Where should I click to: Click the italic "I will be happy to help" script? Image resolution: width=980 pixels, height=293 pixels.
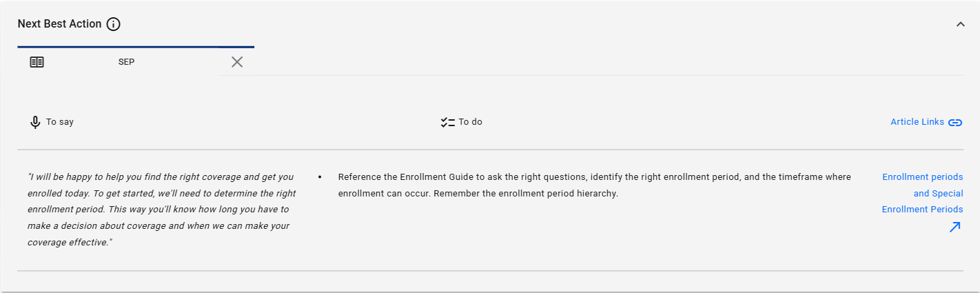coord(162,210)
